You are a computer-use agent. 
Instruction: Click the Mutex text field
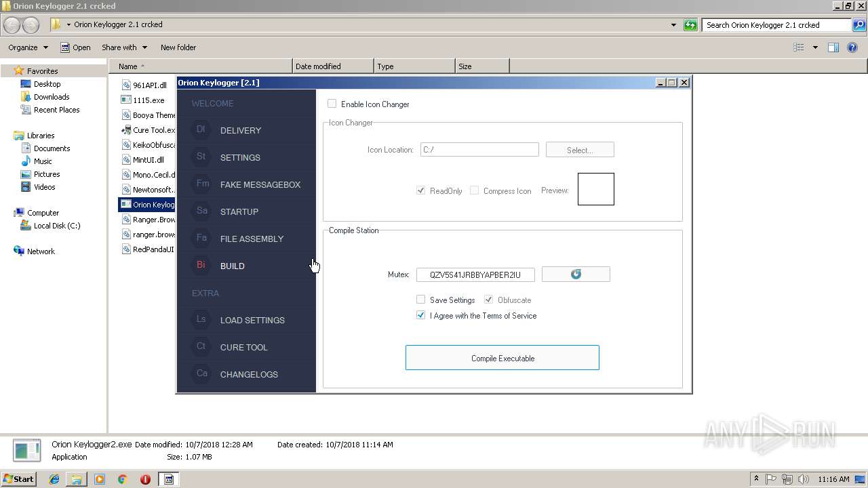tap(475, 274)
